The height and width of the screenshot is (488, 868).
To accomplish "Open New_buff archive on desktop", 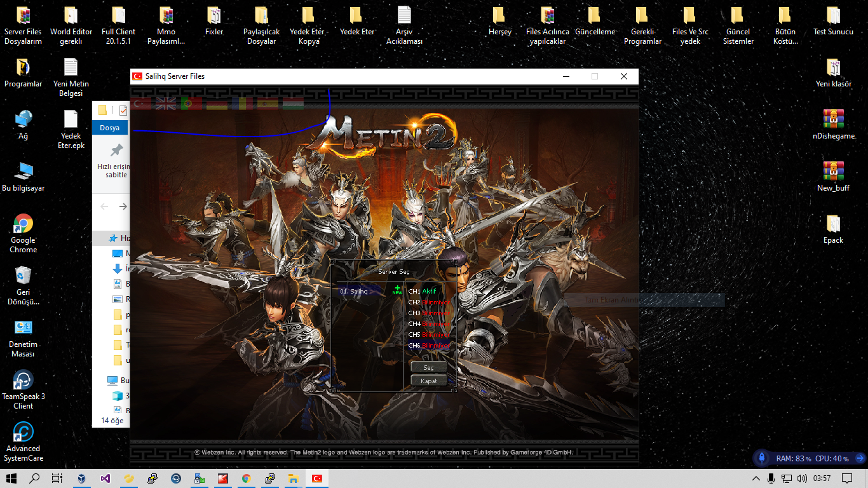I will [833, 178].
